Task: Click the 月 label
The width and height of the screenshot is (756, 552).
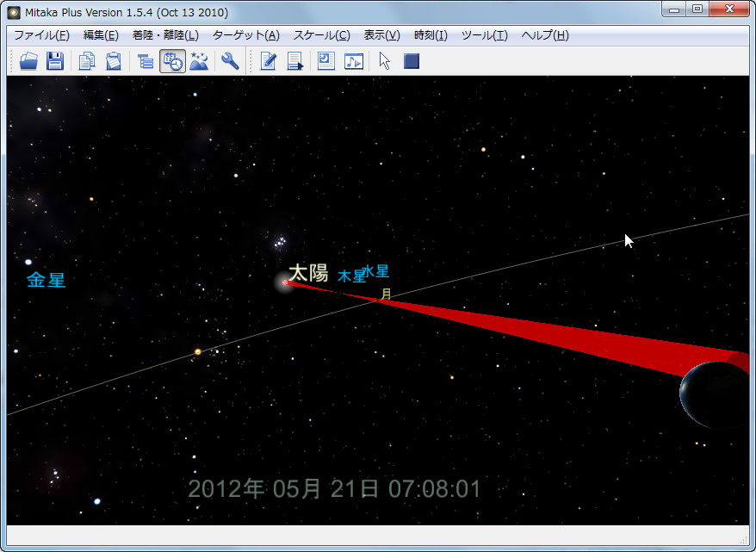Action: pyautogui.click(x=387, y=294)
